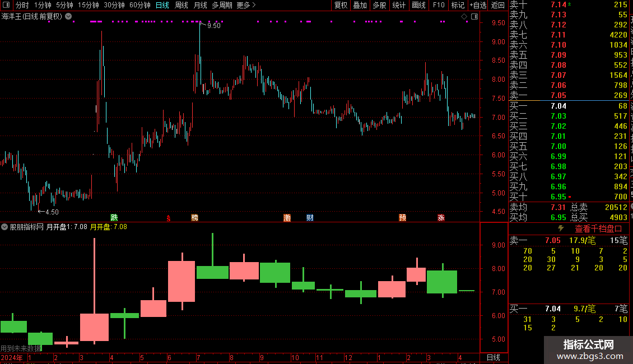This screenshot has height=364, width=633.
Task: Click the 叠加 overlay button
Action: click(360, 5)
